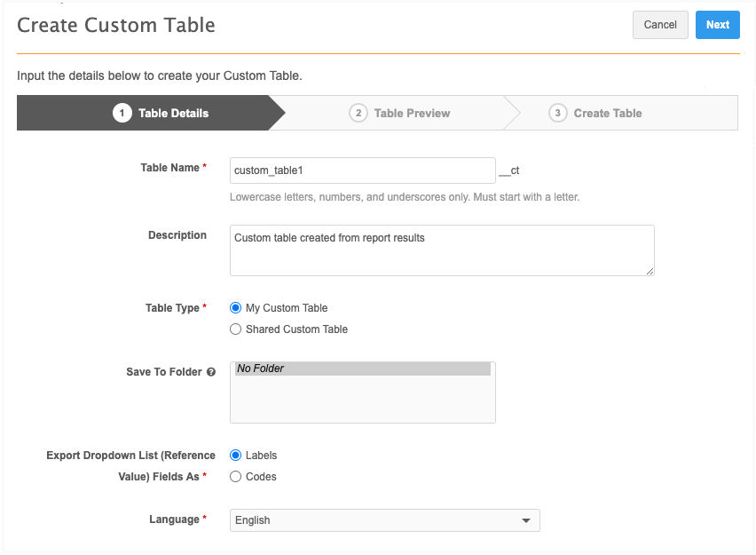Viewport: 756px width, 555px height.
Task: Grab the Description box resize handle
Action: (x=650, y=270)
